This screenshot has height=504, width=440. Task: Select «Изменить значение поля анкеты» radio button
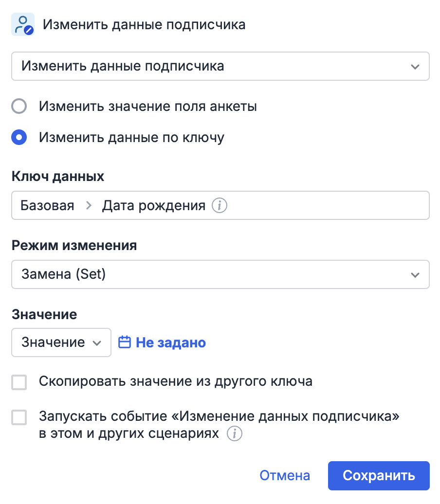click(19, 106)
